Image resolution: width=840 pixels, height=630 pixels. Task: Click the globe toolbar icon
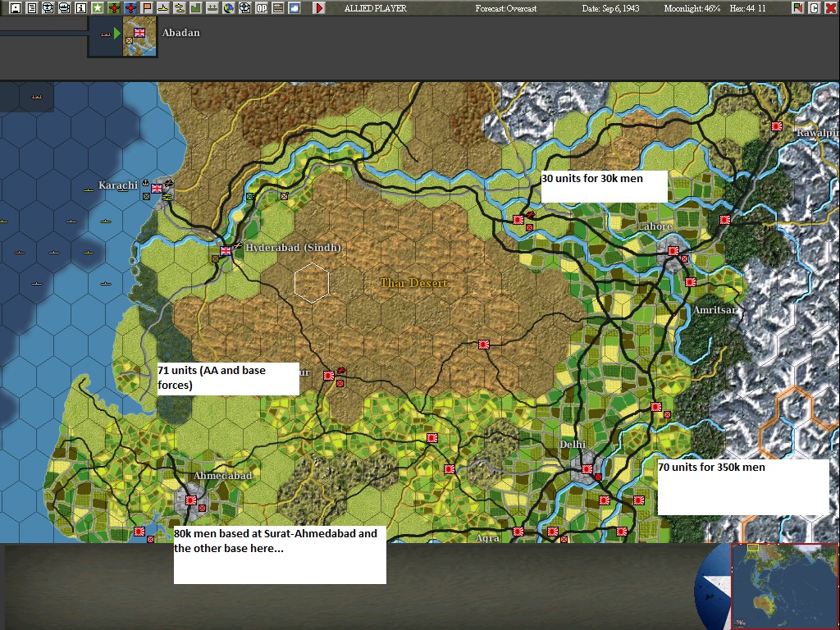pyautogui.click(x=229, y=8)
